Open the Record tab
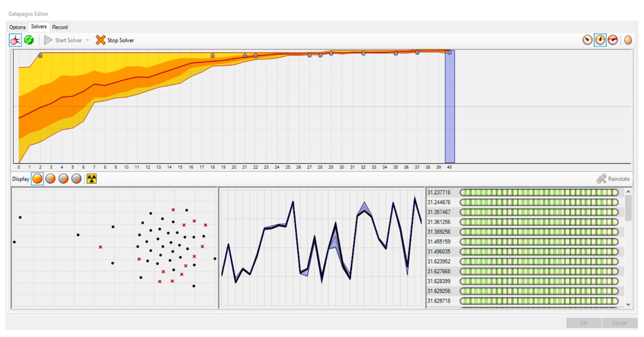Screen dimensions: 644x337 click(60, 27)
